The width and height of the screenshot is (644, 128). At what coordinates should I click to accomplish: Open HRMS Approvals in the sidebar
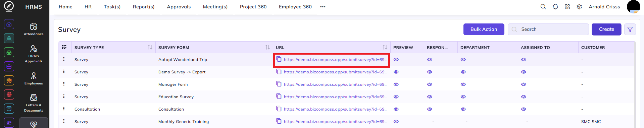(x=34, y=54)
